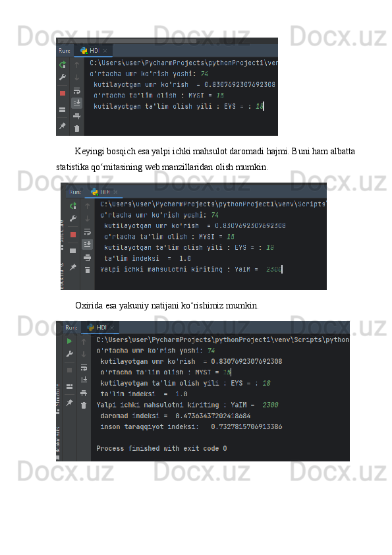392x555 pixels.
Task: Open the wrench settings icon in the first console
Action: pos(63,77)
